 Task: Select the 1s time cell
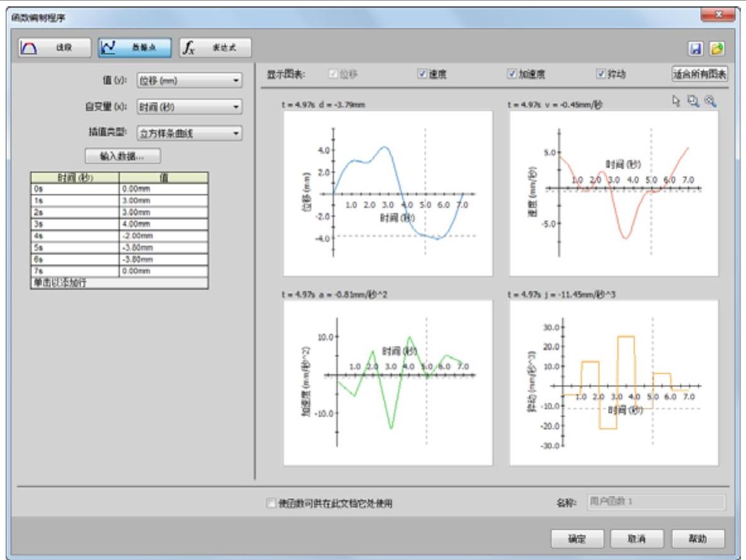[75, 201]
